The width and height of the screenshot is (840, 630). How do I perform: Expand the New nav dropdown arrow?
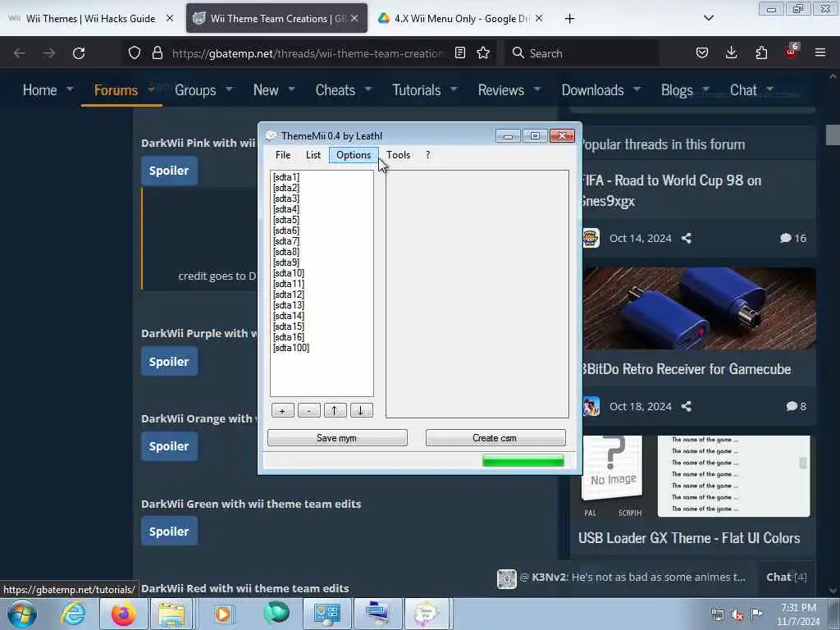[x=291, y=89]
